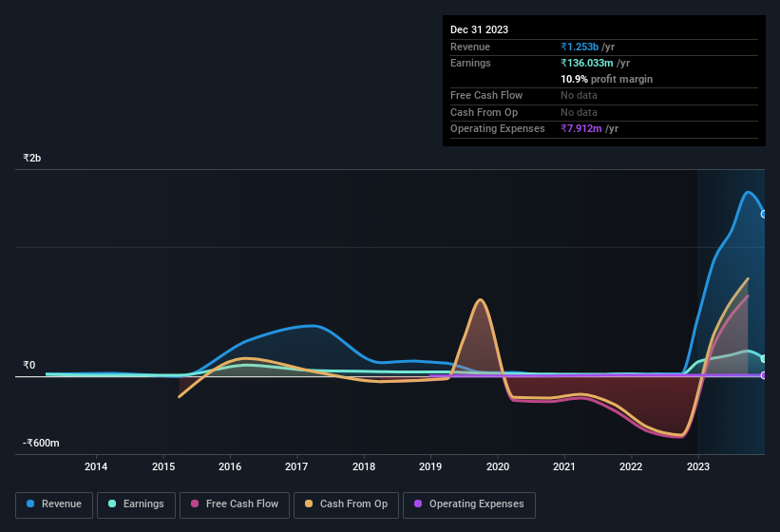
Task: Jump to 2019 on the time axis
Action: [x=430, y=466]
